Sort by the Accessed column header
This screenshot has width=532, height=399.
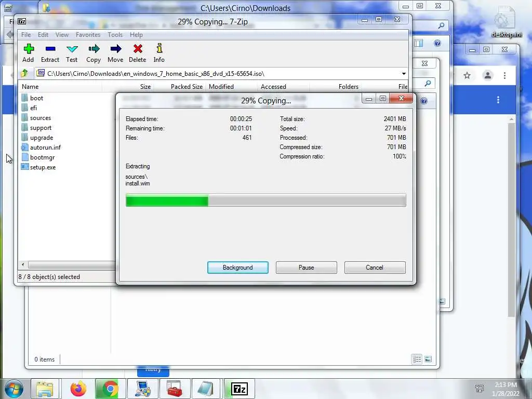283,87
